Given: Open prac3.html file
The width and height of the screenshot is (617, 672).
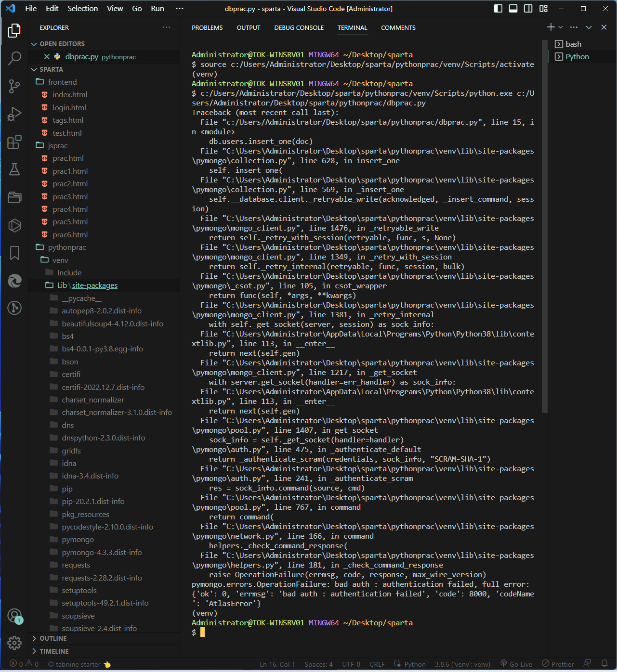Looking at the screenshot, I should click(x=70, y=197).
